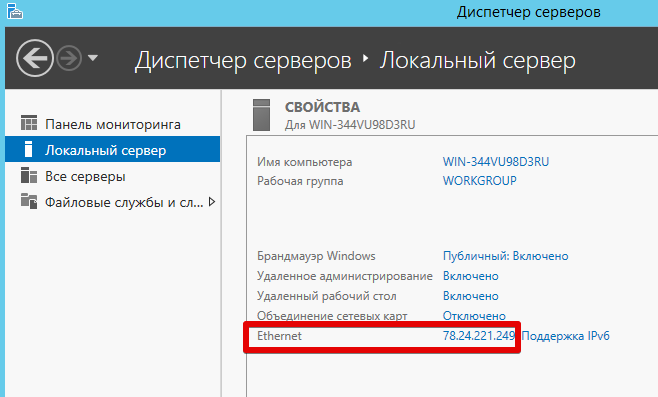This screenshot has width=658, height=397.
Task: Select Все серверы in the sidebar
Action: click(x=85, y=177)
